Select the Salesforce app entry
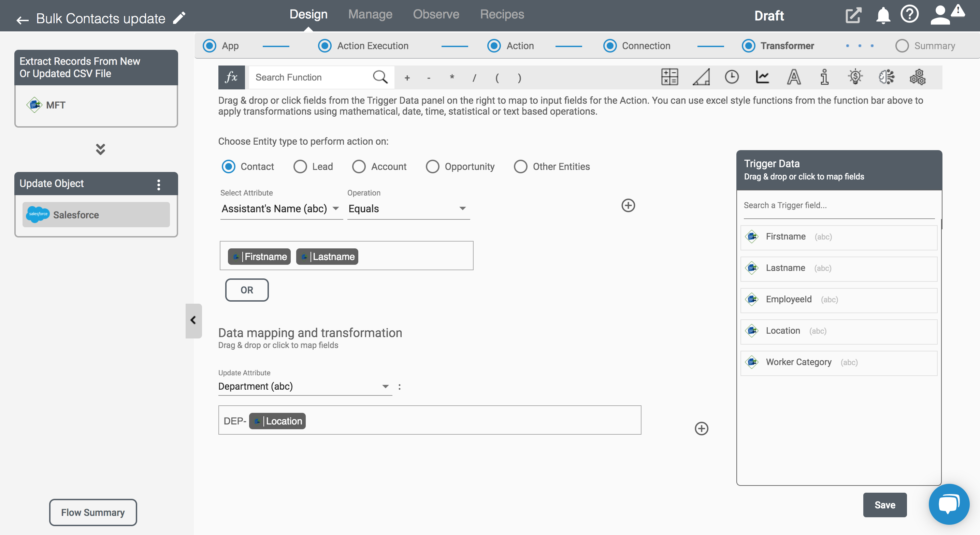Viewport: 980px width, 535px height. (96, 215)
